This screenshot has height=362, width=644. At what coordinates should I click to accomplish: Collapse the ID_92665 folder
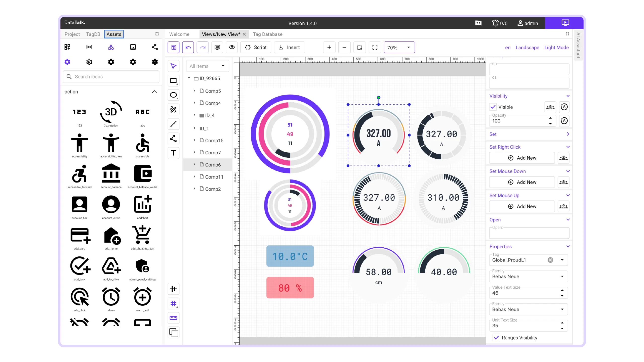[189, 78]
